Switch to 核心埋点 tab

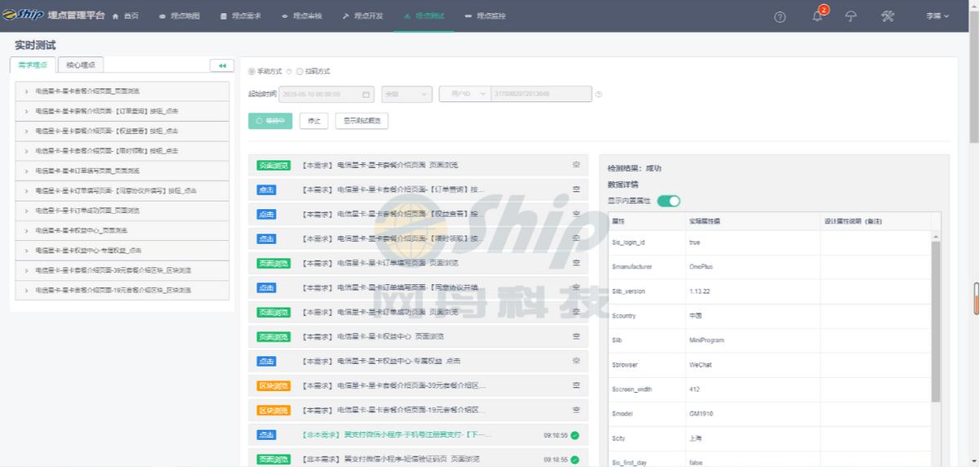coord(81,65)
